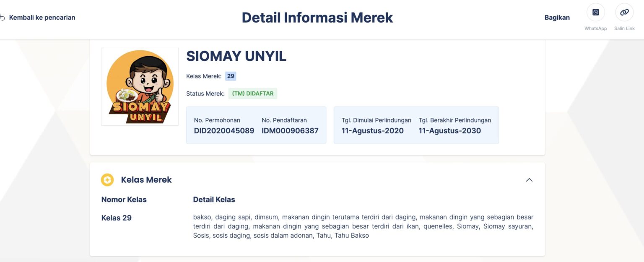The image size is (644, 262).
Task: Toggle the Kelas Merek section chevron
Action: (x=529, y=179)
